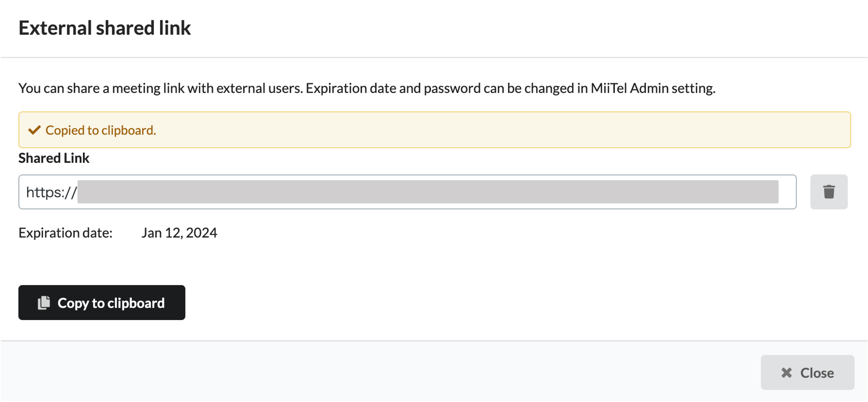Click the checkmark icon in the alert
868x402 pixels.
(x=34, y=130)
